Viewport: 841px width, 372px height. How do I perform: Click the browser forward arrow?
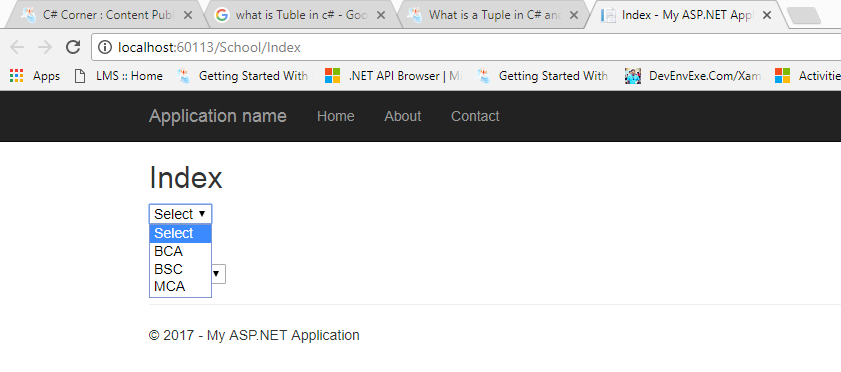pyautogui.click(x=45, y=48)
